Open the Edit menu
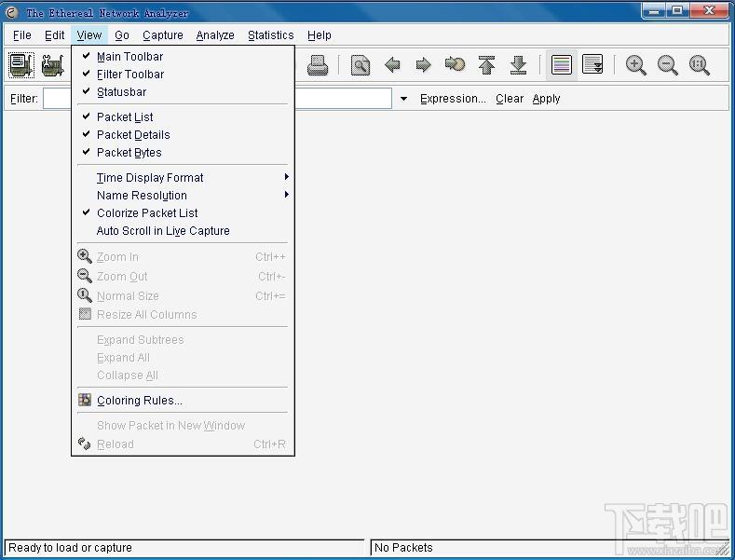This screenshot has width=735, height=560. [54, 35]
